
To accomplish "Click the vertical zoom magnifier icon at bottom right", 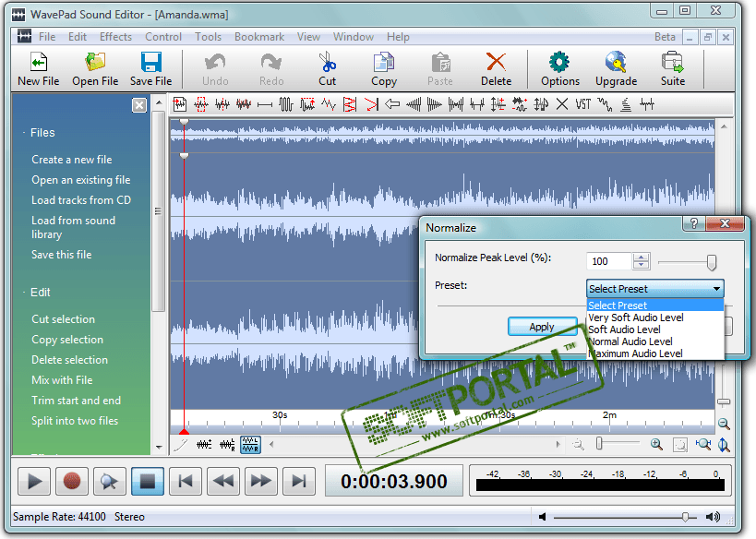I will pyautogui.click(x=724, y=445).
